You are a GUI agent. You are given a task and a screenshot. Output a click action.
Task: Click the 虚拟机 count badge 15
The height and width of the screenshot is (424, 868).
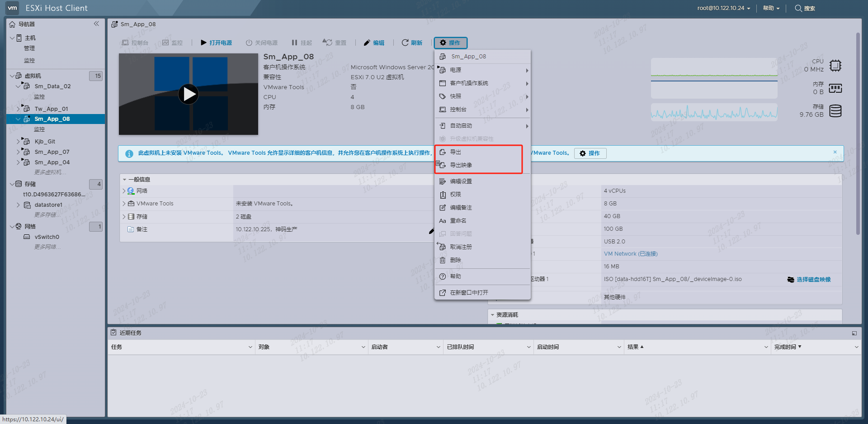[96, 76]
